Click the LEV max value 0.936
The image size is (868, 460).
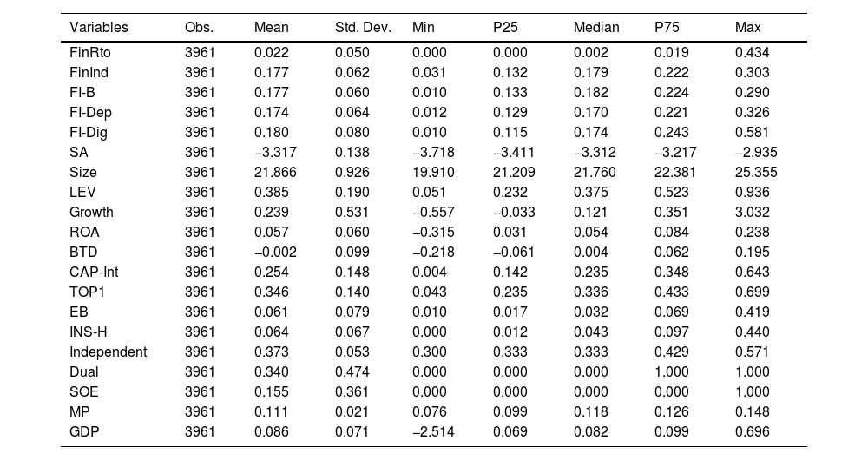tap(752, 193)
